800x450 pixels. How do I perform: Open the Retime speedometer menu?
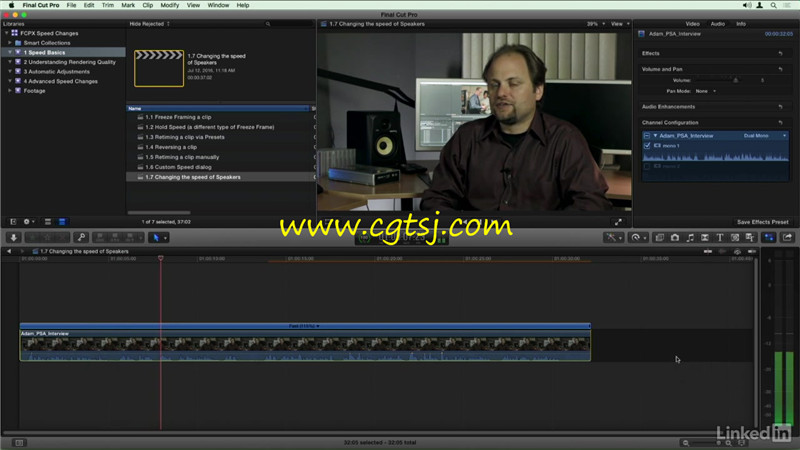pos(638,238)
